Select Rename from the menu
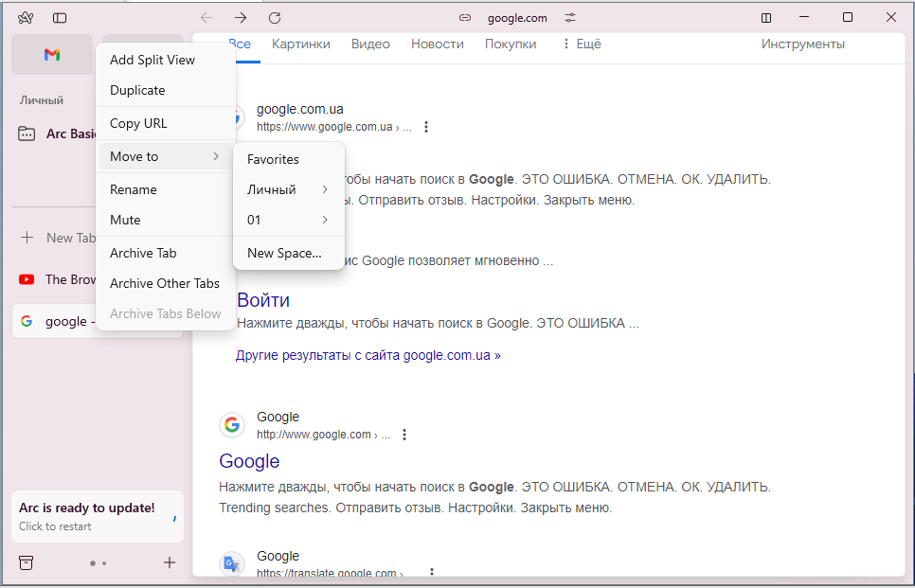Image resolution: width=915 pixels, height=588 pixels. pyautogui.click(x=166, y=189)
